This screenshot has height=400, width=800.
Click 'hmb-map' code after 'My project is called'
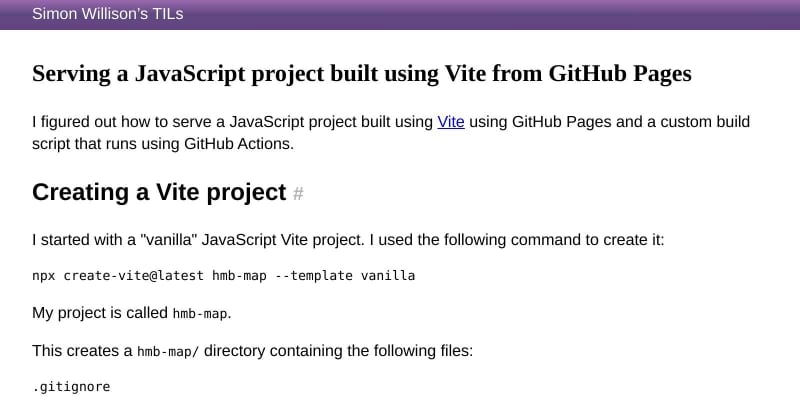pos(201,314)
